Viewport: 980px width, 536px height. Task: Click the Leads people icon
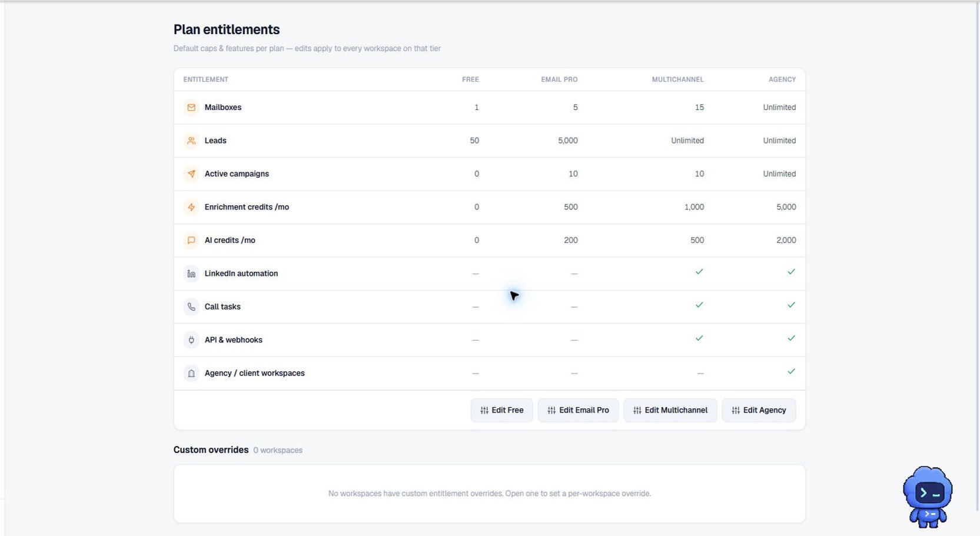point(191,141)
